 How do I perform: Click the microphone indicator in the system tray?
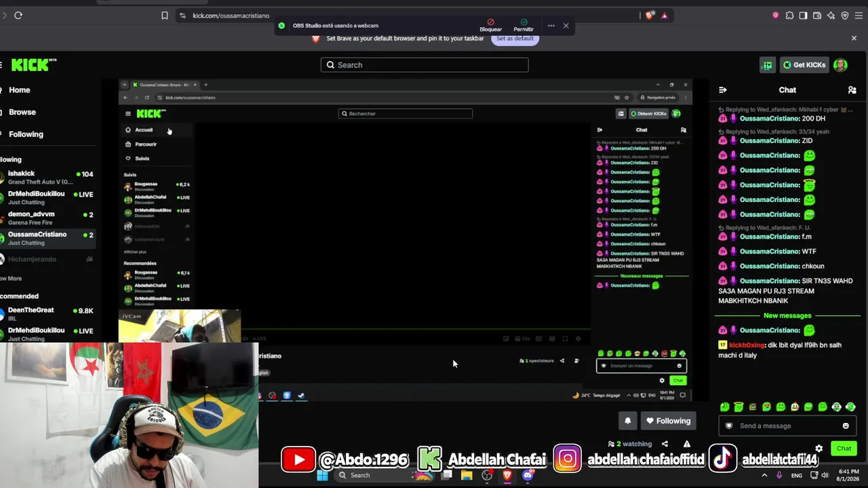tap(779, 475)
